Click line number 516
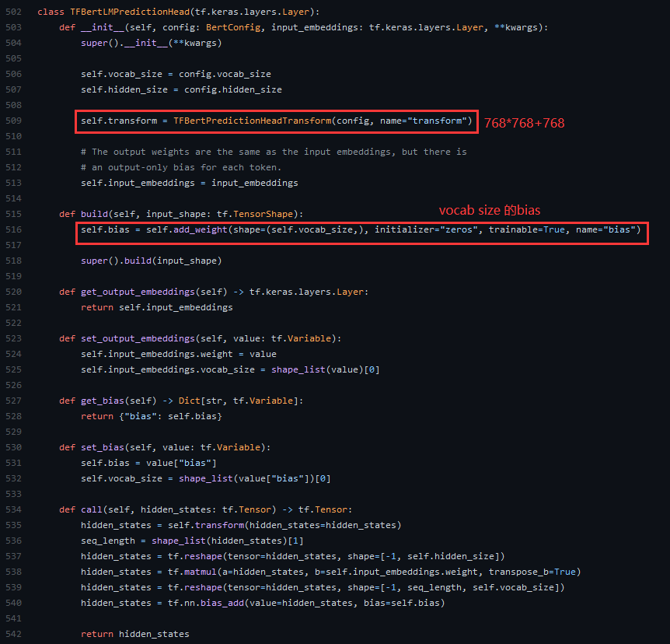This screenshot has width=670, height=644. (13, 229)
